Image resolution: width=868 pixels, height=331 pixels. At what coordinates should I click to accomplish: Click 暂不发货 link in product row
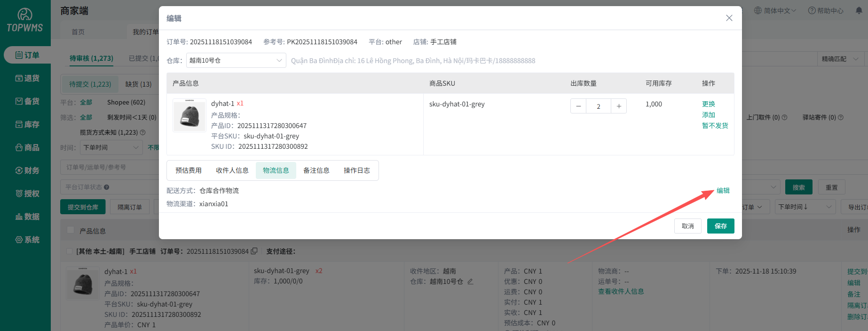715,126
